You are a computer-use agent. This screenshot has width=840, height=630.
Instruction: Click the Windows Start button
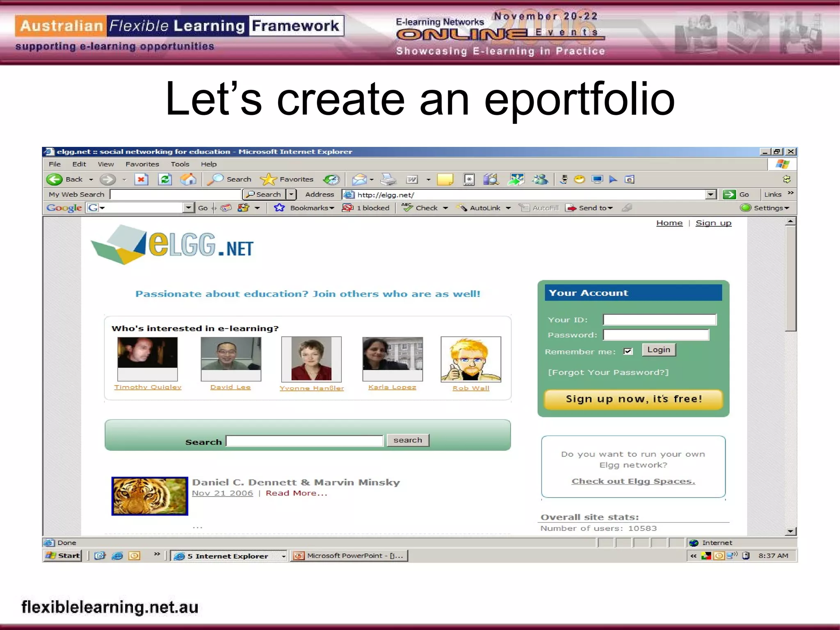(63, 556)
